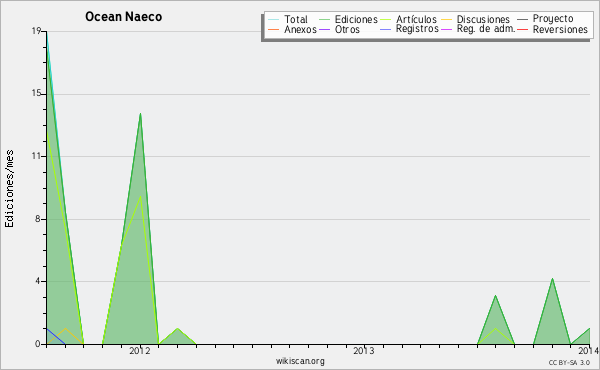The image size is (600, 370).
Task: Click the wikiscan.org text below chart
Action: (300, 361)
